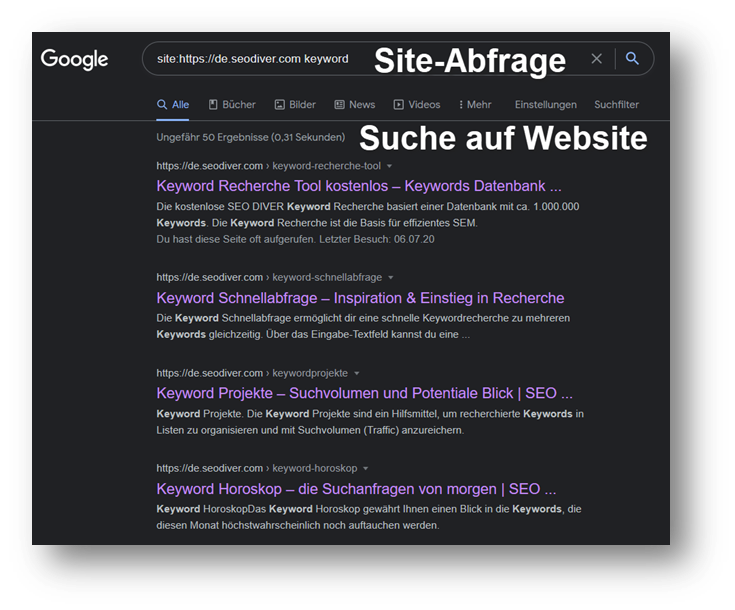Open the Keyword Schnellabfrage result link
The width and height of the screenshot is (735, 610).
pyautogui.click(x=360, y=298)
